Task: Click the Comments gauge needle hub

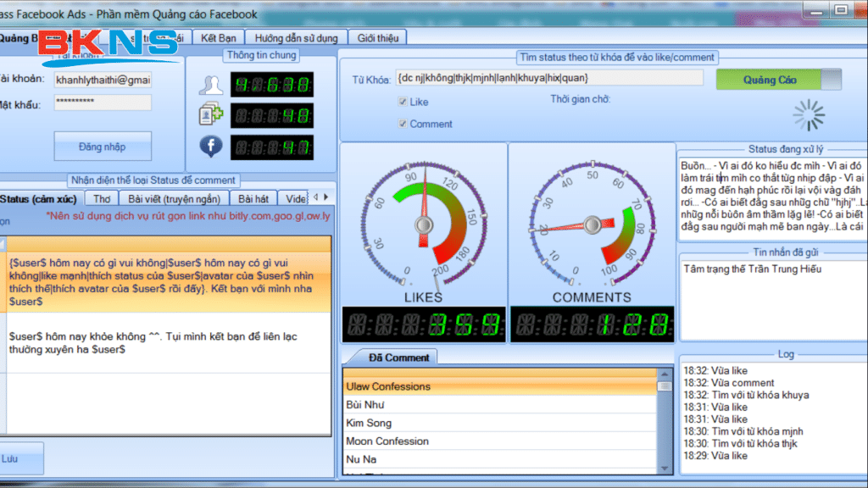Action: click(x=592, y=225)
